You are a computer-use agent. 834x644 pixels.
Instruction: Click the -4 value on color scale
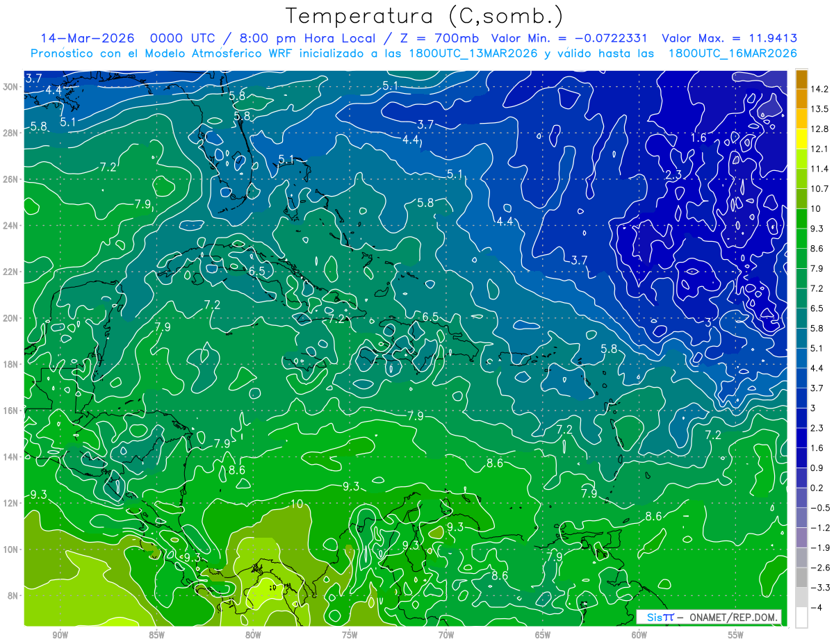point(817,607)
